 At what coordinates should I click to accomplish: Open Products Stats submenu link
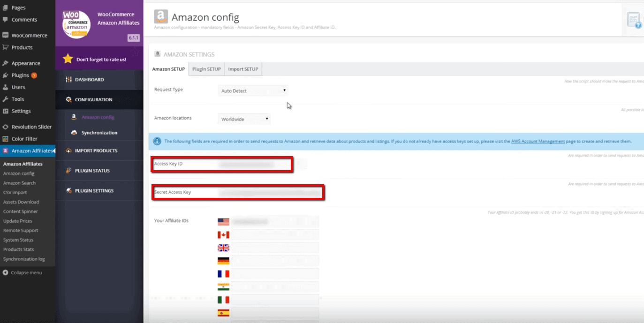pos(19,249)
